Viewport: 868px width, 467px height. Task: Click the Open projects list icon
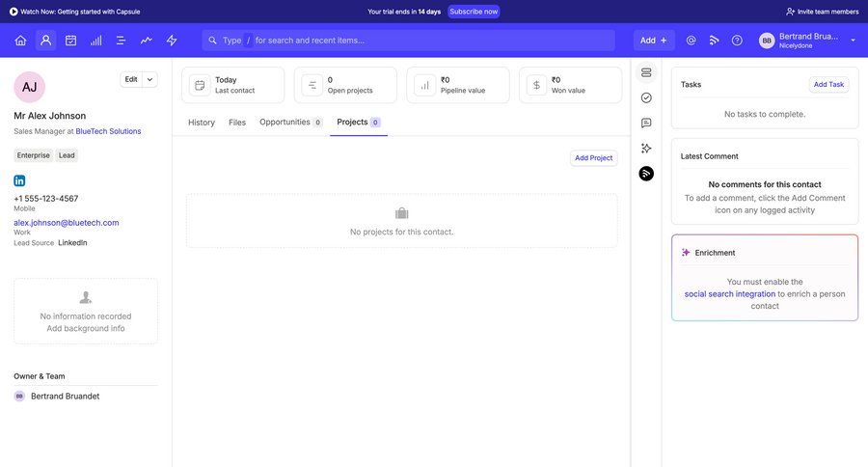point(312,85)
